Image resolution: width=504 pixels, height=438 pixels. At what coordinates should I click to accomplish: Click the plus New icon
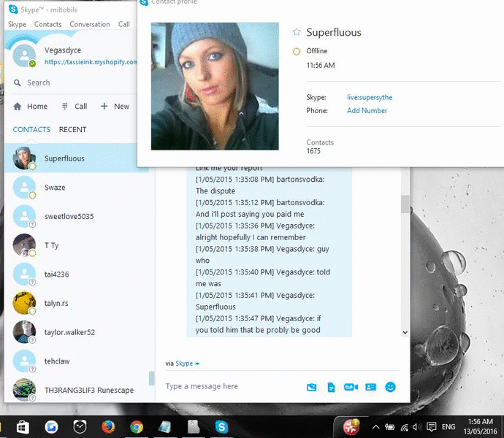coord(104,106)
